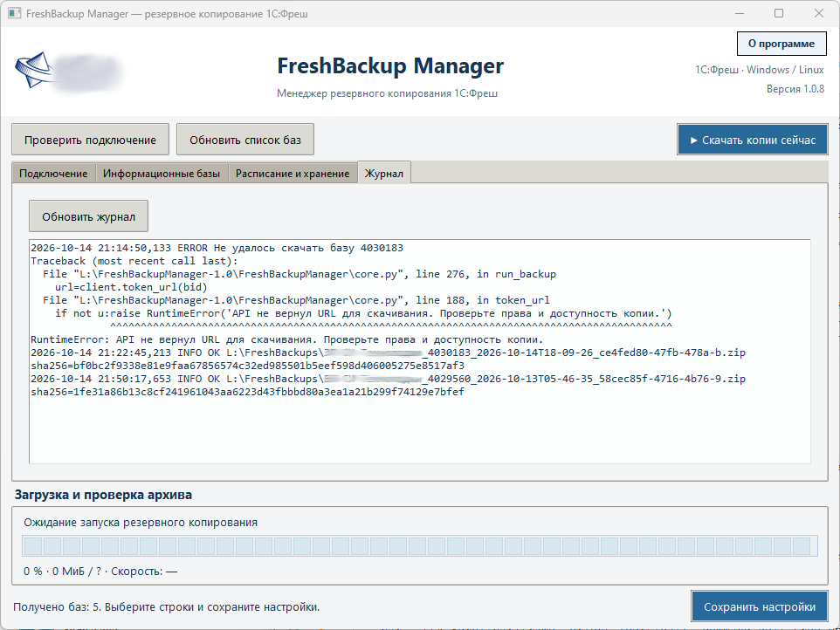This screenshot has width=840, height=630.
Task: Minimize the FreshBackup Manager window
Action: 740,13
